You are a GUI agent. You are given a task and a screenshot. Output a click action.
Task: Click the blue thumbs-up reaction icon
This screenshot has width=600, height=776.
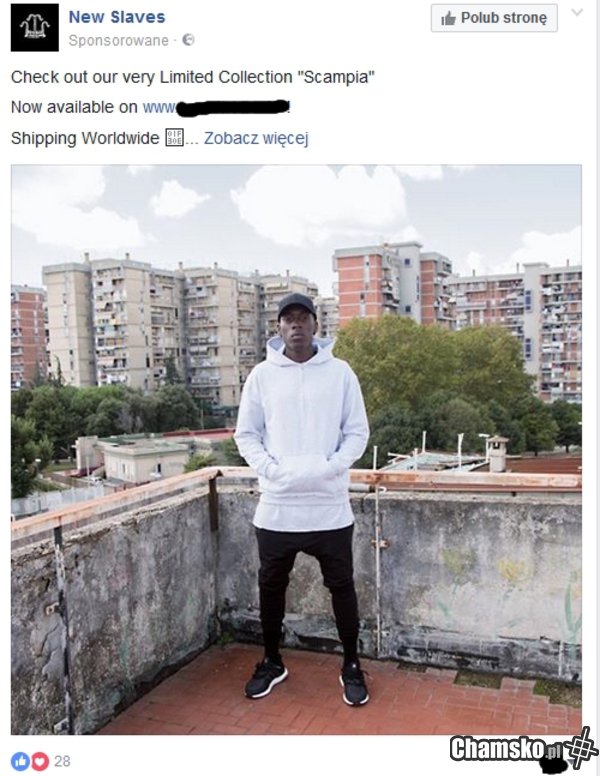[x=20, y=761]
